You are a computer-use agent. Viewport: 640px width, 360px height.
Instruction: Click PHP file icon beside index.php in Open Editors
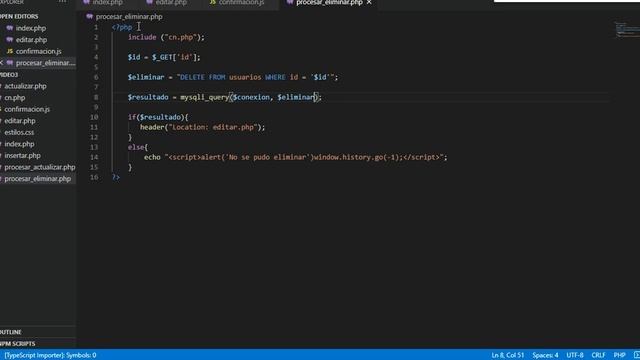[x=10, y=28]
